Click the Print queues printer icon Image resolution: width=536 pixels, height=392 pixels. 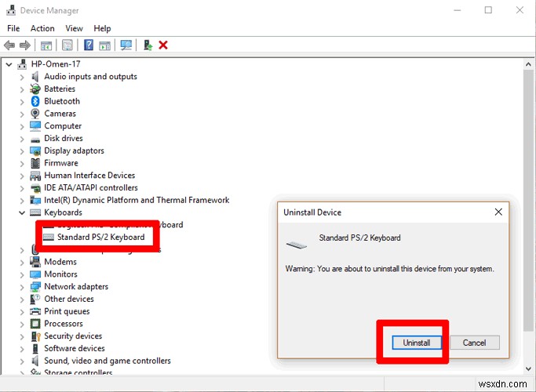pyautogui.click(x=35, y=311)
